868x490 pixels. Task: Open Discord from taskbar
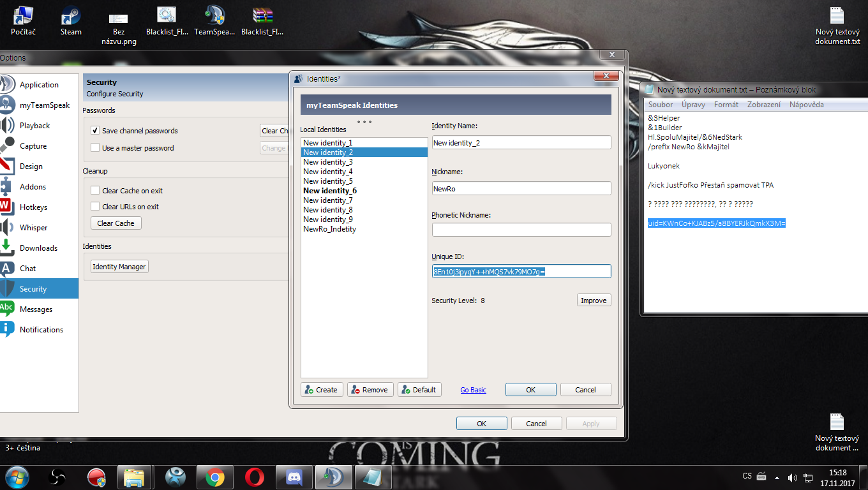coord(294,477)
